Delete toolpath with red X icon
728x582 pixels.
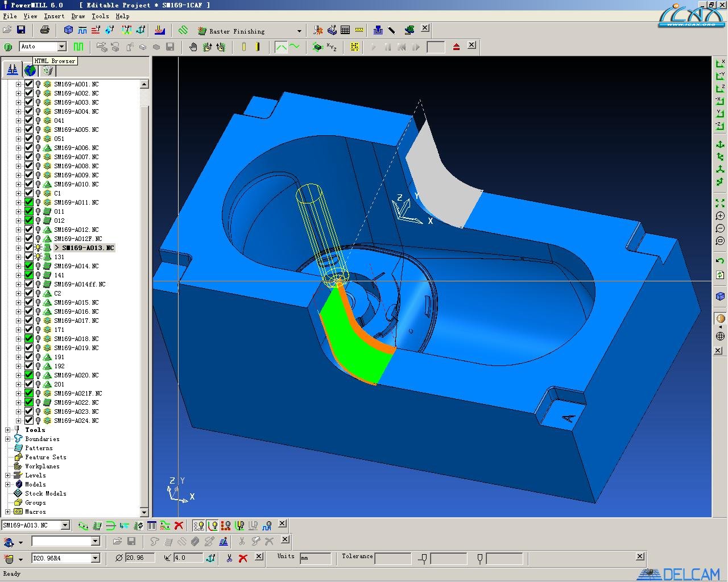pos(179,526)
